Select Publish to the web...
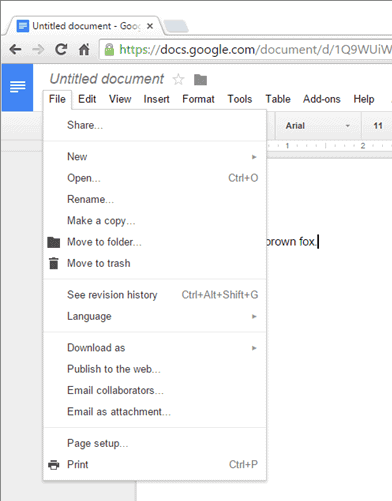Screen dimensions: 392x501 click(155, 369)
